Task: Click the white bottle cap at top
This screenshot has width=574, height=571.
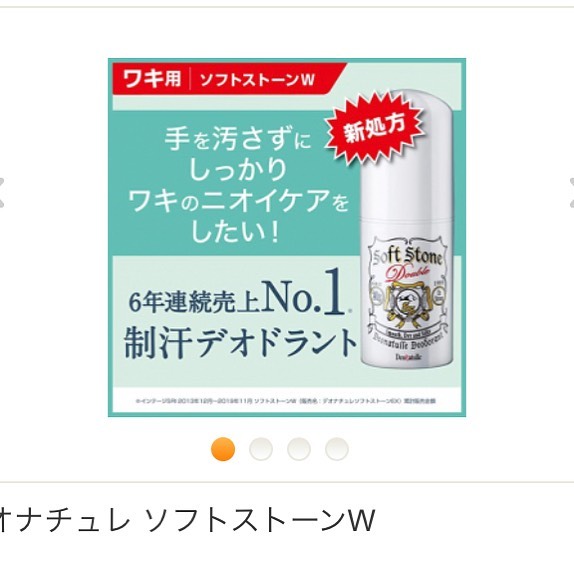Action: [406, 156]
